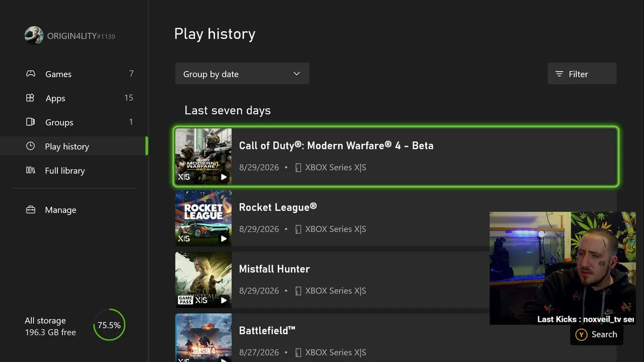The width and height of the screenshot is (644, 362).
Task: Click the Manage toolbox icon
Action: click(30, 210)
